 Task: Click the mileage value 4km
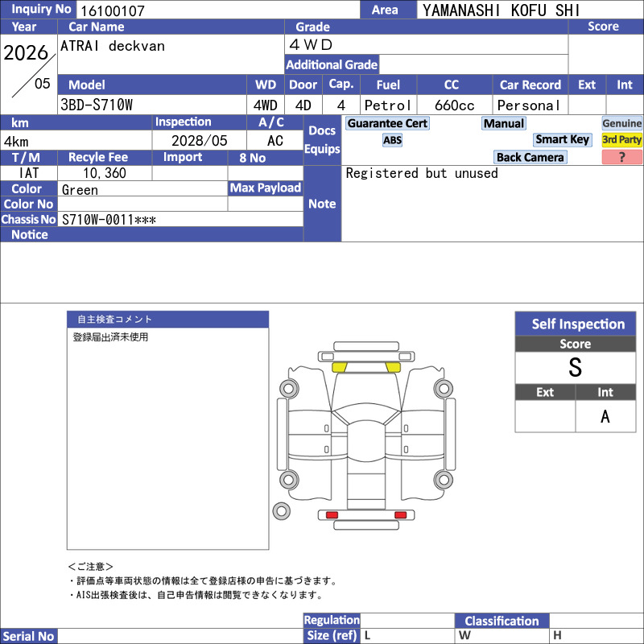pyautogui.click(x=16, y=142)
